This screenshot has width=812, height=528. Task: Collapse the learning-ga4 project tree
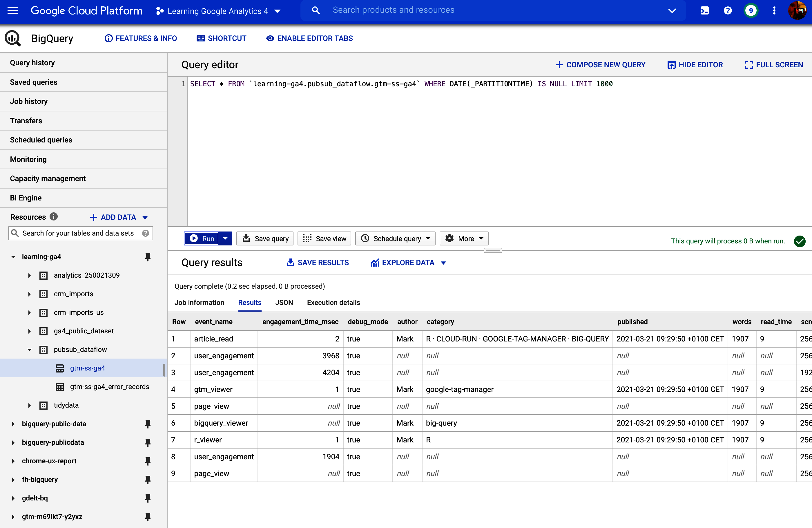click(x=13, y=257)
